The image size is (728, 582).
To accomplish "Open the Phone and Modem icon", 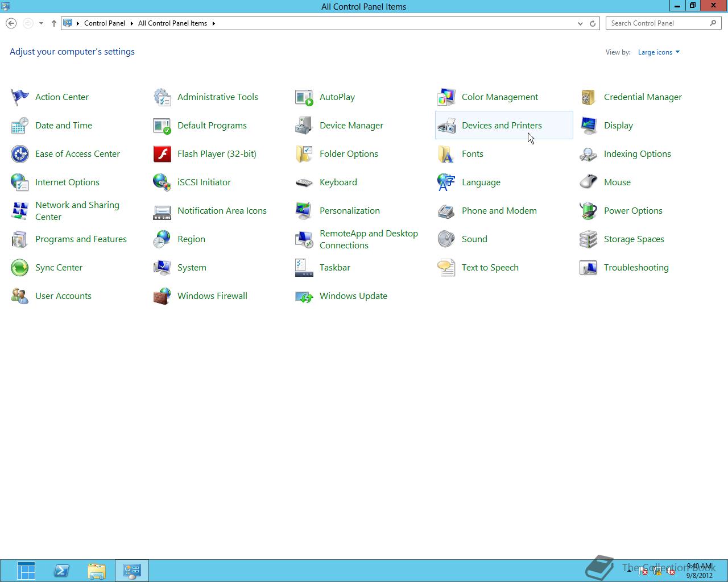I will (446, 211).
